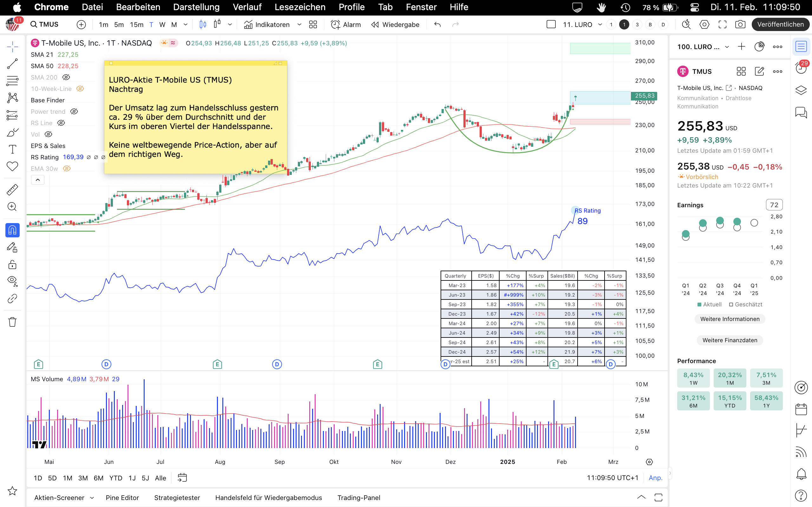
Task: Click the Veröffentlichen button
Action: [x=780, y=24]
